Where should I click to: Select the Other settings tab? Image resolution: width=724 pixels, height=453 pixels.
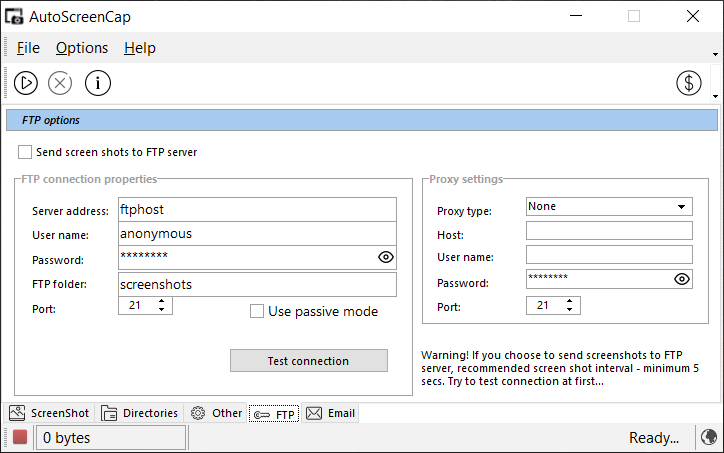[x=217, y=413]
